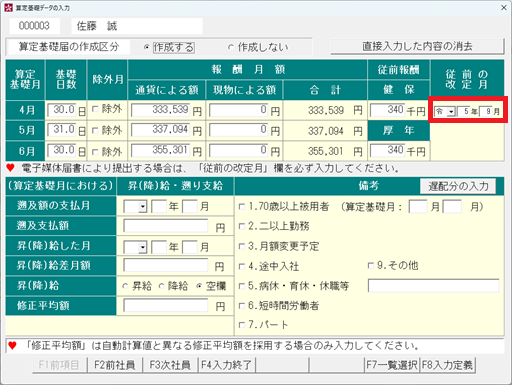Click F4入力終了 button
The width and height of the screenshot is (512, 385).
pos(227,365)
